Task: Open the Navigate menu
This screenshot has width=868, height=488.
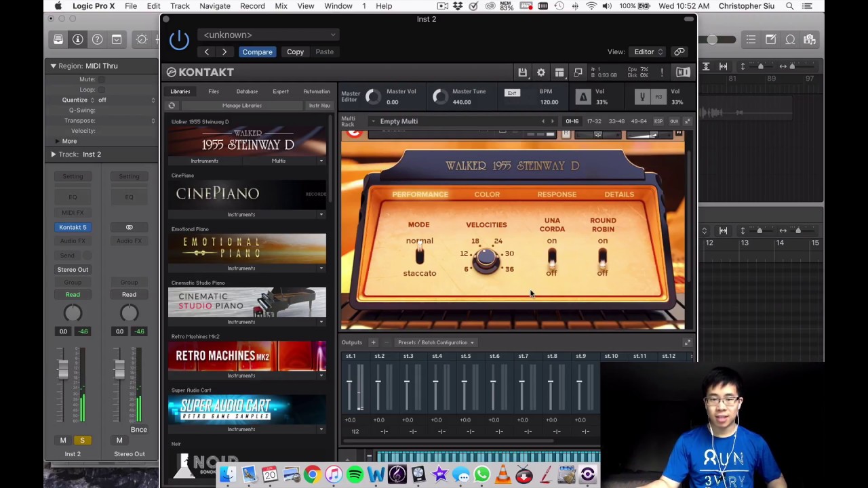Action: pyautogui.click(x=215, y=6)
